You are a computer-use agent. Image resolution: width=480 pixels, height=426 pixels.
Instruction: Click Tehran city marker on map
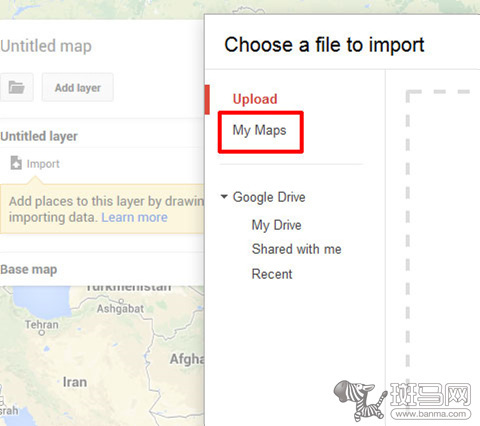point(42,332)
